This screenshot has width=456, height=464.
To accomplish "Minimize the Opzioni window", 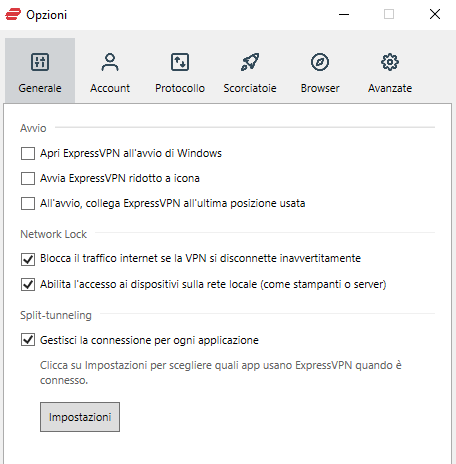I will (344, 14).
